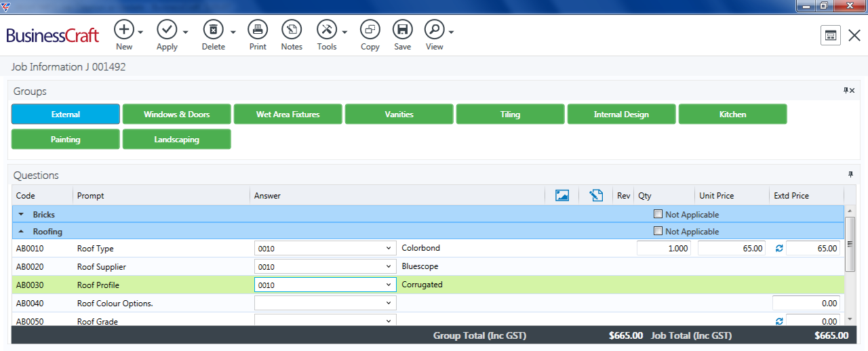The image size is (868, 351).
Task: Click the questions list scrollbar down arrow
Action: 850,319
